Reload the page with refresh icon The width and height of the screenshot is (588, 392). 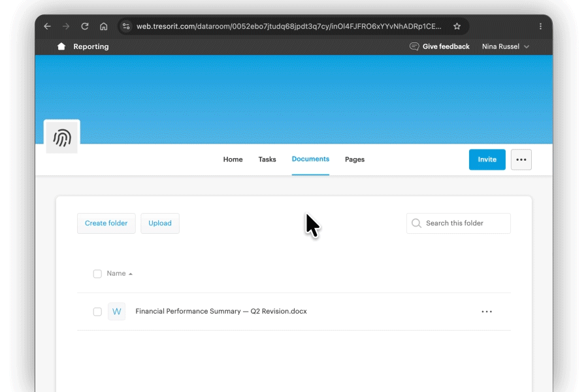point(85,26)
